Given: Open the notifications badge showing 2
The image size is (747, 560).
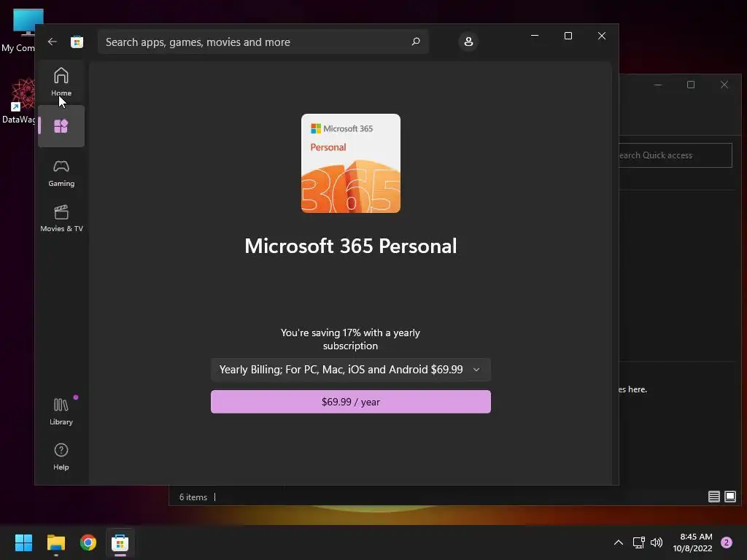Looking at the screenshot, I should 727,542.
